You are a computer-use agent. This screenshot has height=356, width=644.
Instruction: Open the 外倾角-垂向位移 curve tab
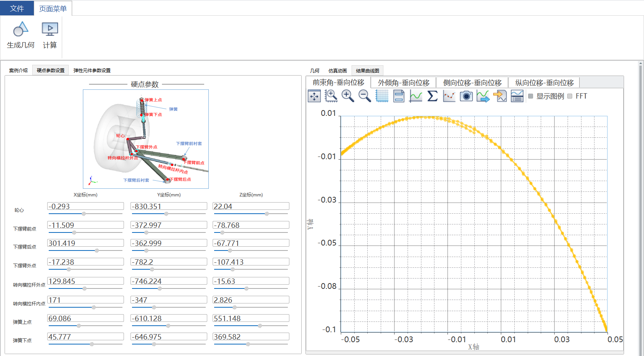(404, 83)
